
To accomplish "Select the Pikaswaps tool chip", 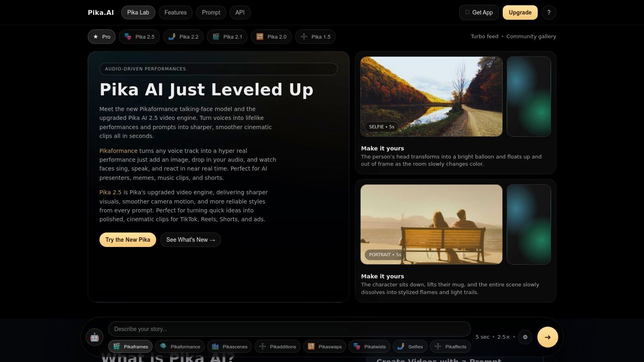I will click(x=324, y=346).
